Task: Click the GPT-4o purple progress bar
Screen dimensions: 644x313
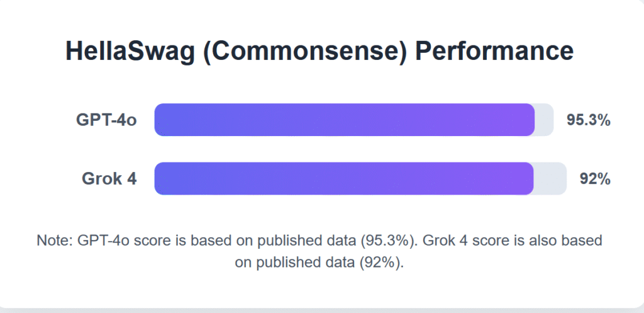Action: [x=345, y=120]
